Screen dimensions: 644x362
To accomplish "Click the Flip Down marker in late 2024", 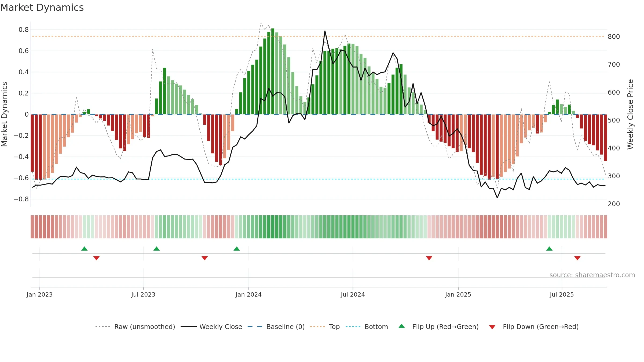I will 429,258.
